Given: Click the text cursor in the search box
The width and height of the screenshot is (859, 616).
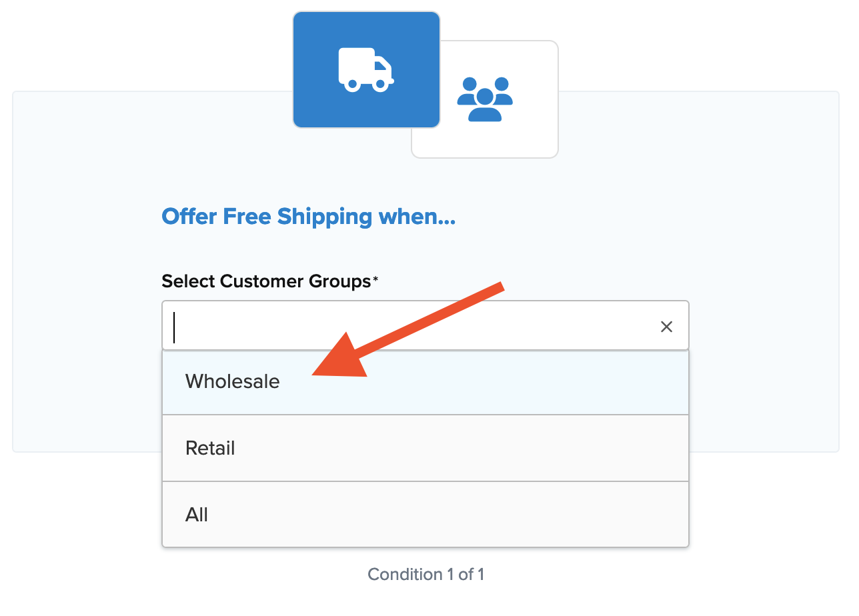Looking at the screenshot, I should pyautogui.click(x=174, y=327).
